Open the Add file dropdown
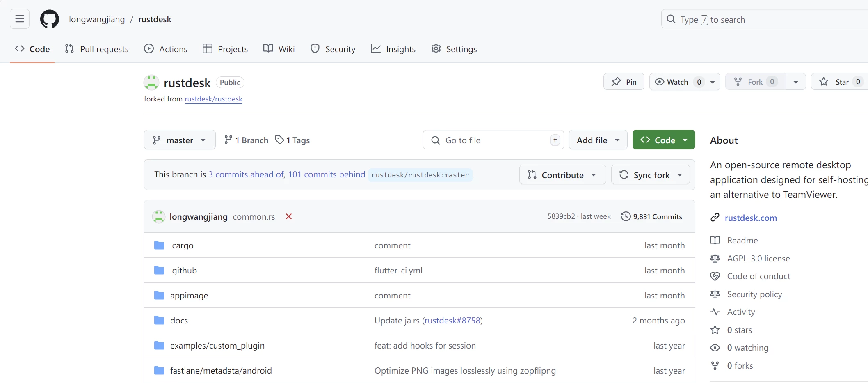868x383 pixels. (x=598, y=140)
